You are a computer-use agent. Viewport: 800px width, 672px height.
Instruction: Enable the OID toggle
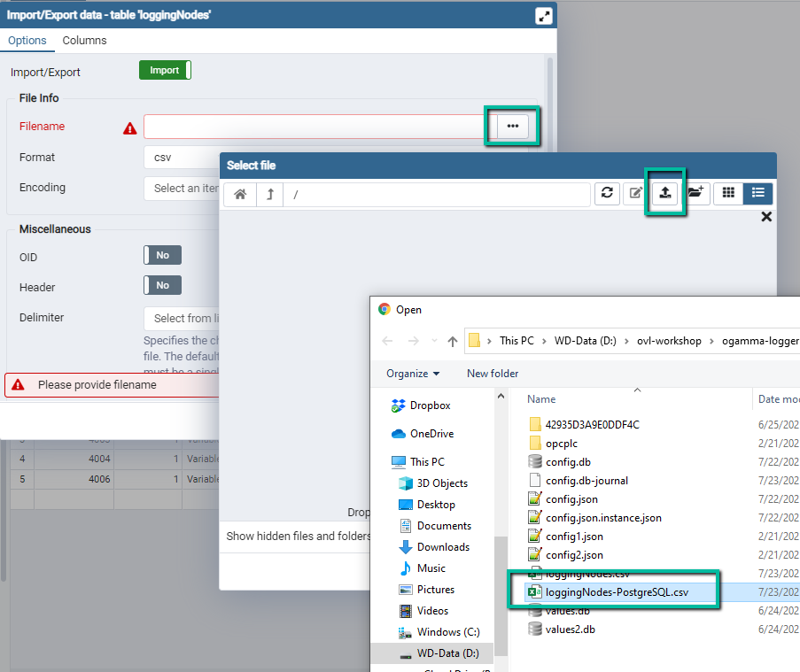(x=163, y=255)
